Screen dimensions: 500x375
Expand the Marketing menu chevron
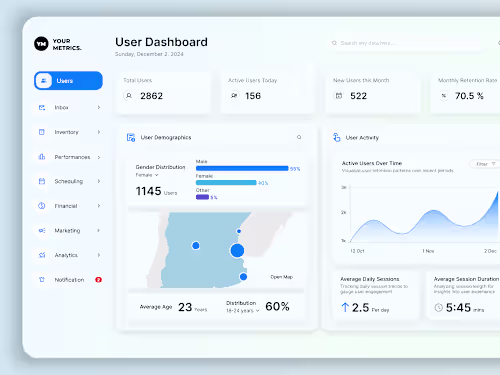(x=99, y=230)
